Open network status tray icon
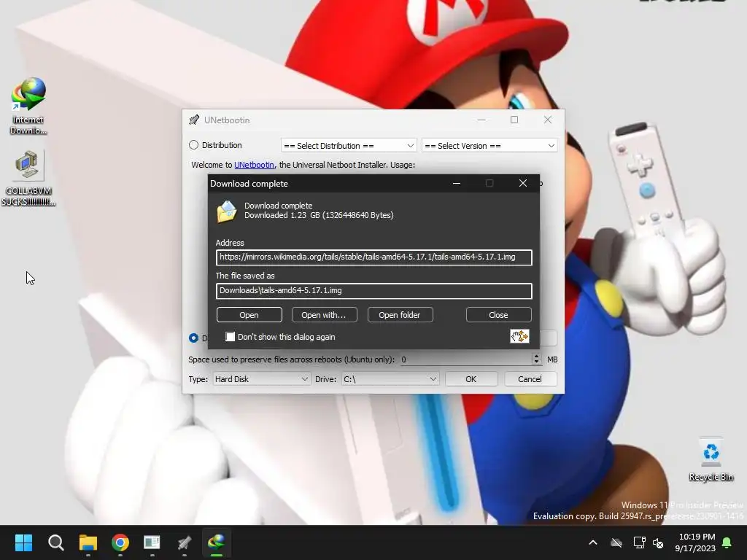The width and height of the screenshot is (747, 560). pyautogui.click(x=639, y=542)
